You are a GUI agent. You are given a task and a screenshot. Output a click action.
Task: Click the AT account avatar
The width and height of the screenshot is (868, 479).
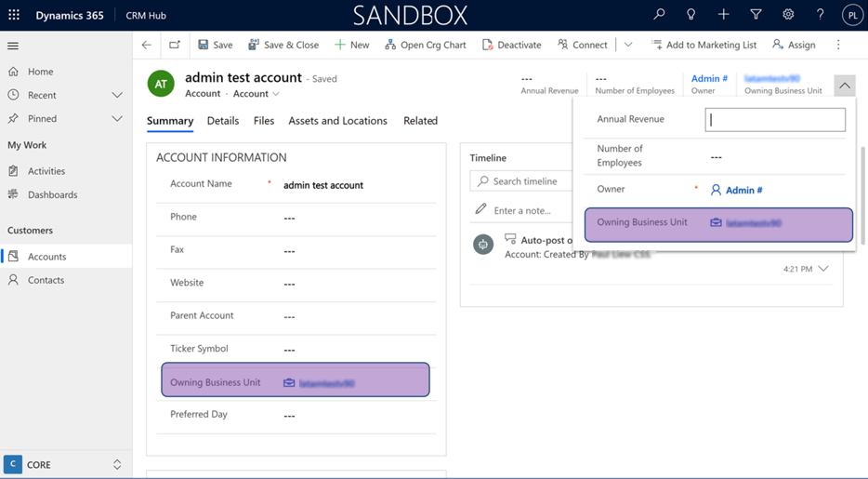tap(161, 84)
